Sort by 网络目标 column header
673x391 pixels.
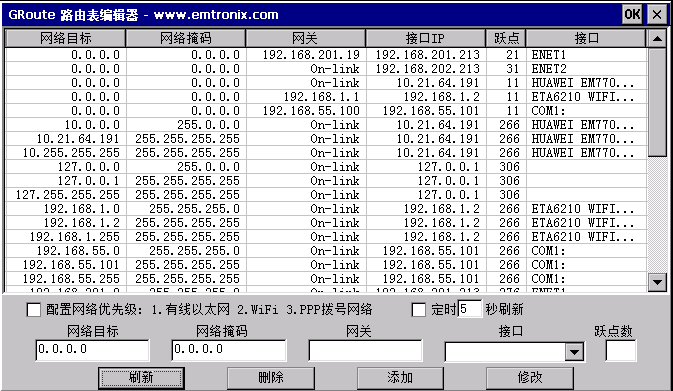(65, 38)
